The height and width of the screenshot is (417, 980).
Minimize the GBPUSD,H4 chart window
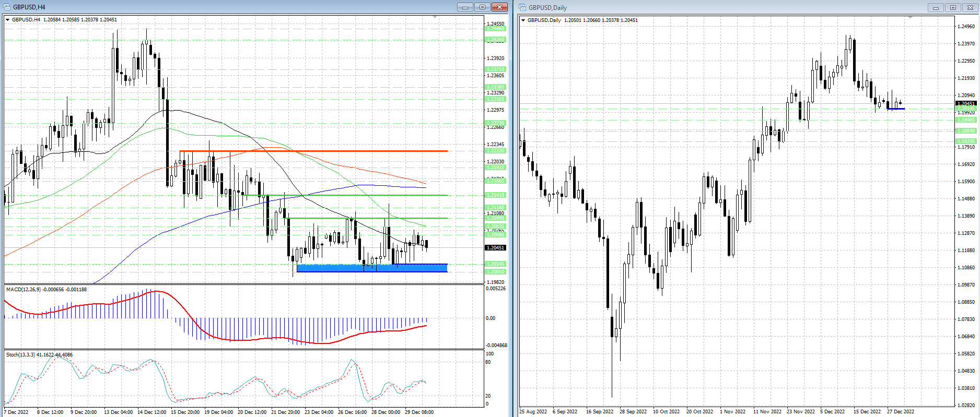point(464,7)
